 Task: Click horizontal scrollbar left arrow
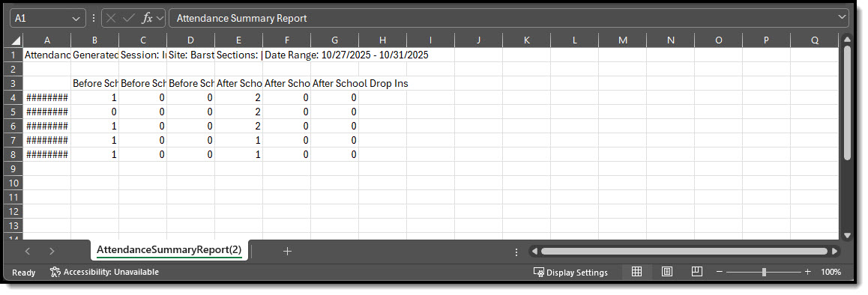click(x=534, y=252)
